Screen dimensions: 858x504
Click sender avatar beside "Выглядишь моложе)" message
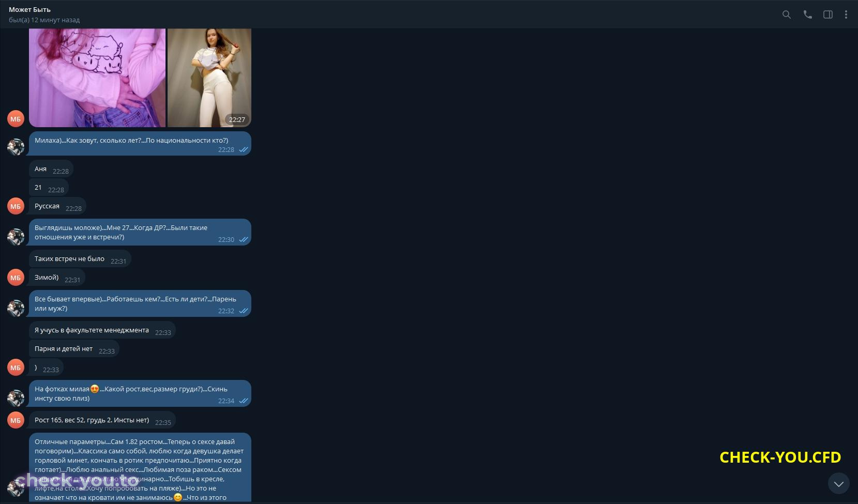tap(16, 237)
